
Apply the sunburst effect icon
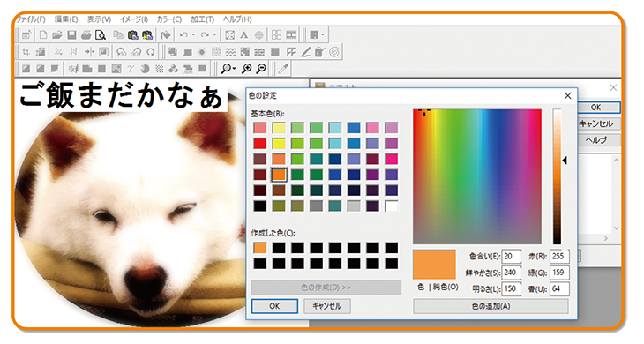(x=202, y=52)
